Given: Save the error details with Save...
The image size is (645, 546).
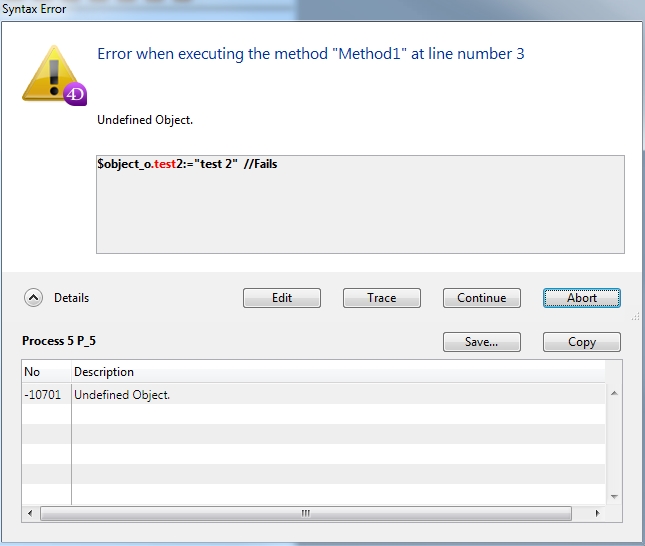Looking at the screenshot, I should pyautogui.click(x=481, y=342).
